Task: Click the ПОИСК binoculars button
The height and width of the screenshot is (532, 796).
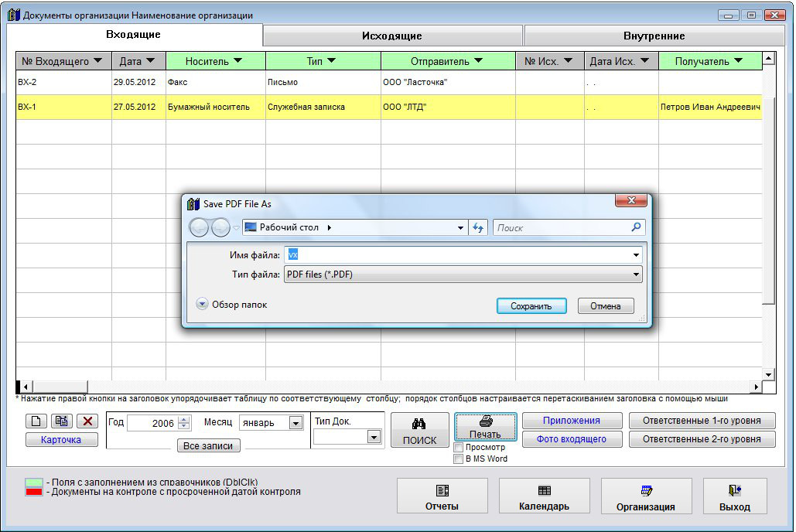Action: 419,431
